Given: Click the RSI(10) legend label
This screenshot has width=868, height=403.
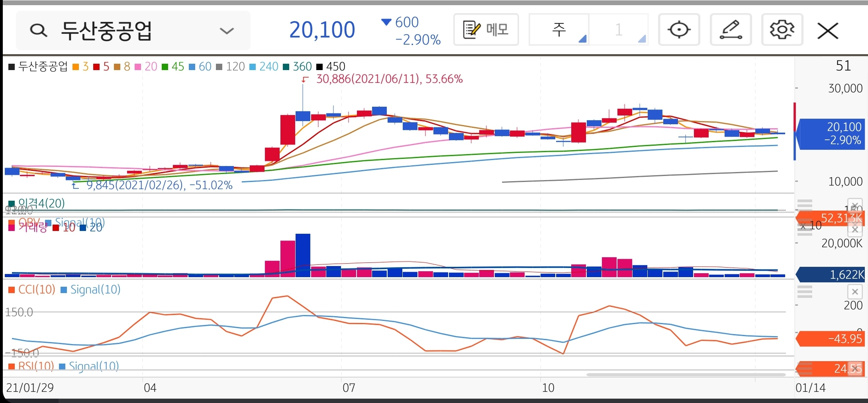Looking at the screenshot, I should click(x=36, y=366).
